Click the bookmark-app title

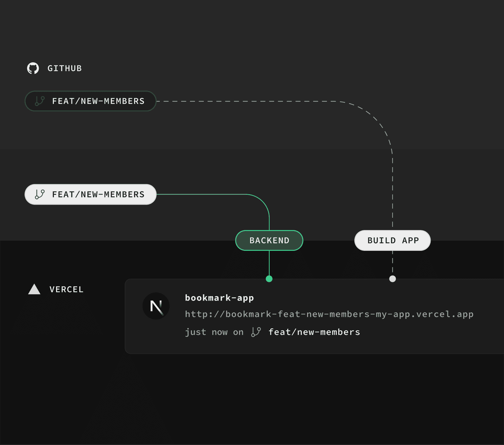pos(220,297)
